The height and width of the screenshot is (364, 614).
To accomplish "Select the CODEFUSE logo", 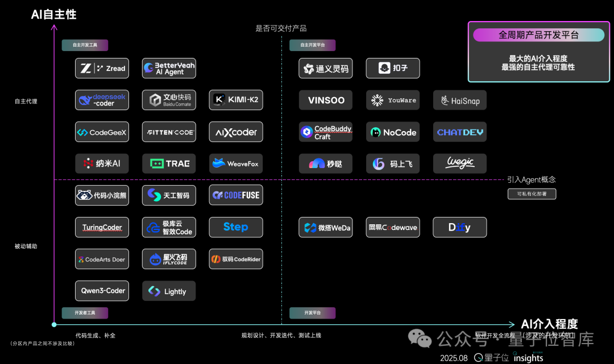I will click(235, 195).
